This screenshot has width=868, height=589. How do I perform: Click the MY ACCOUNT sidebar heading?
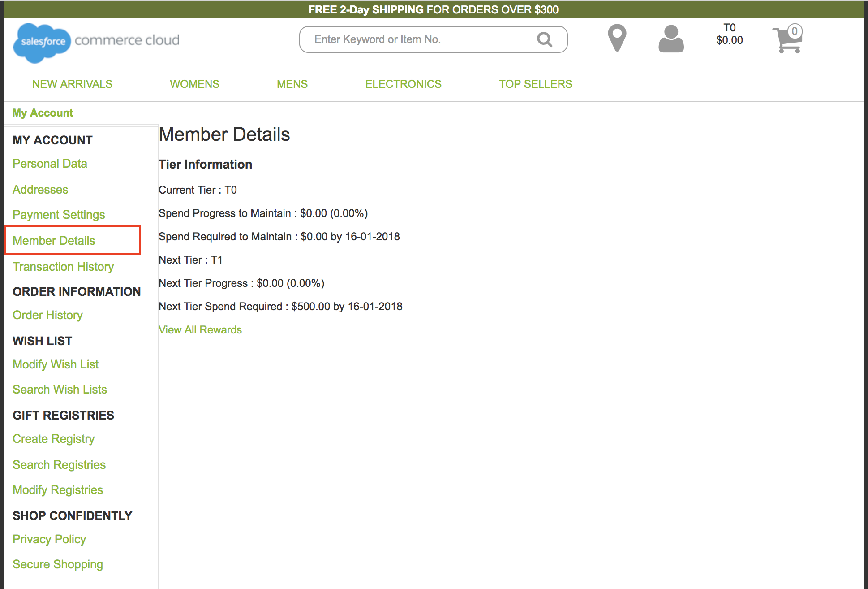(52, 140)
